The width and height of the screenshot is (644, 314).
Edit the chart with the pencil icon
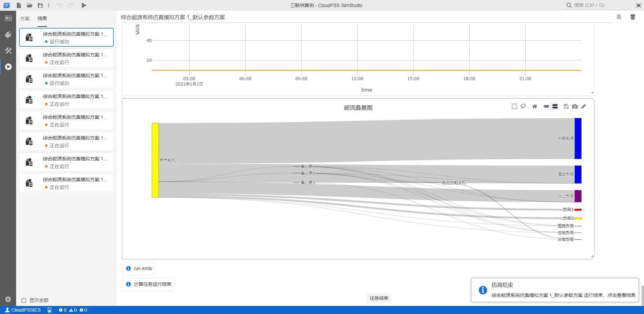click(x=584, y=106)
